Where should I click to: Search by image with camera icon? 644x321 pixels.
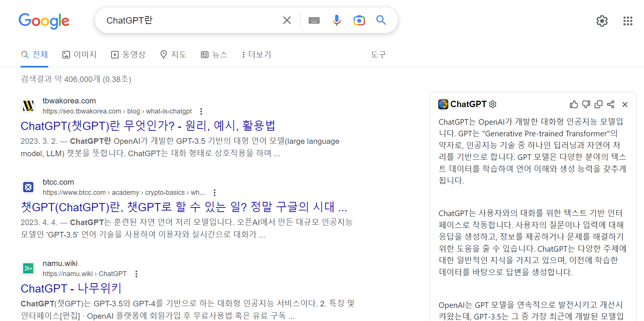click(359, 20)
